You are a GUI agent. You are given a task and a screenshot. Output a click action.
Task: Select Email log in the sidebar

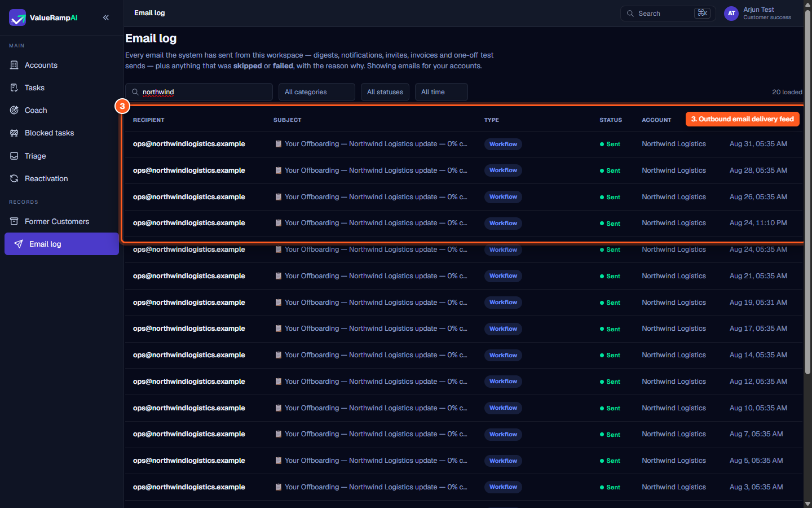click(62, 244)
